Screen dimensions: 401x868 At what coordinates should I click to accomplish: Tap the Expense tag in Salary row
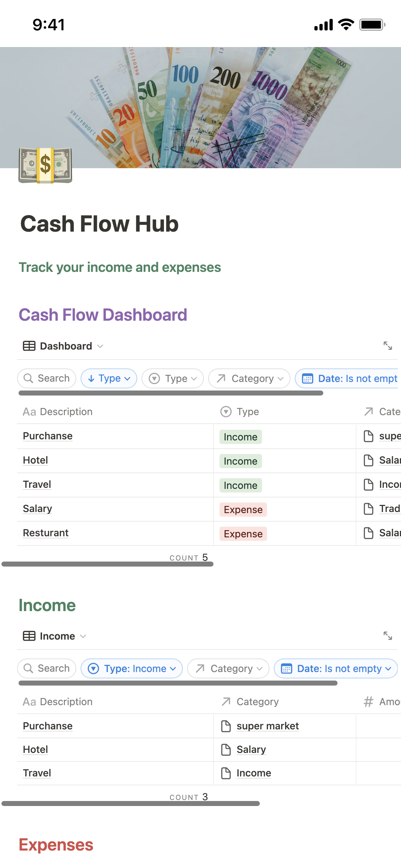243,510
